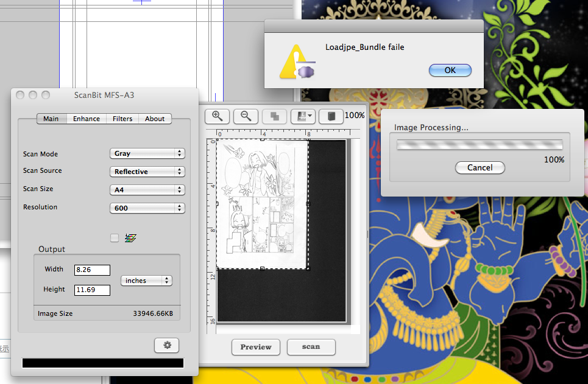
Task: Click the dark book icon button
Action: pyautogui.click(x=331, y=116)
